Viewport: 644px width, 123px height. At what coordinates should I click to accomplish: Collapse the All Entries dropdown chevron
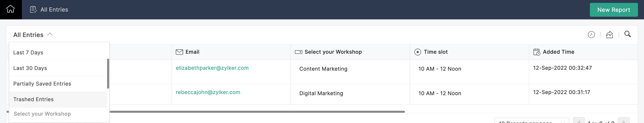(50, 34)
